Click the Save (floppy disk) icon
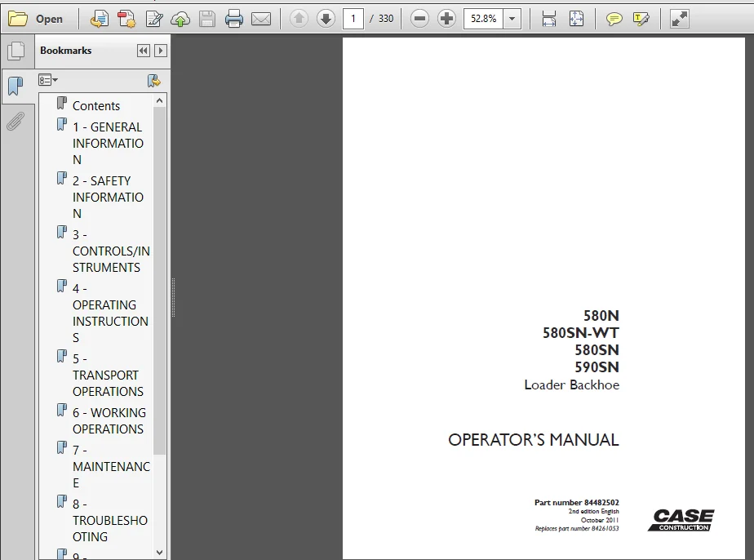 point(207,19)
